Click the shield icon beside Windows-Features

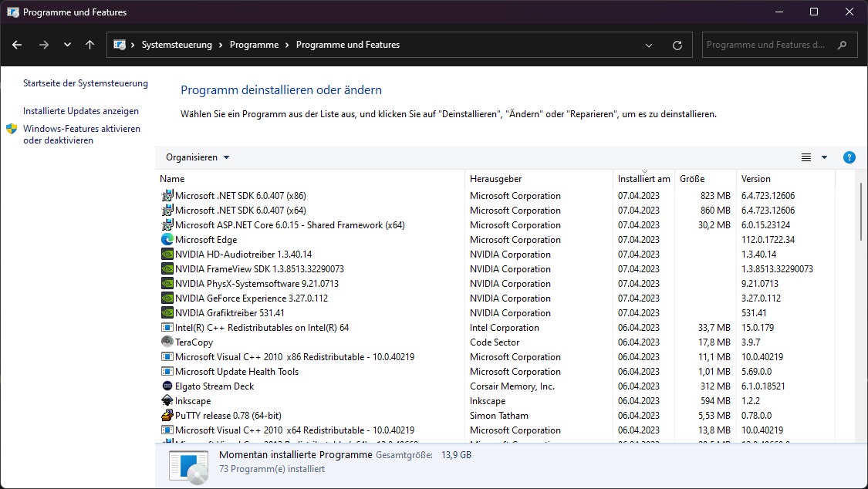[12, 129]
